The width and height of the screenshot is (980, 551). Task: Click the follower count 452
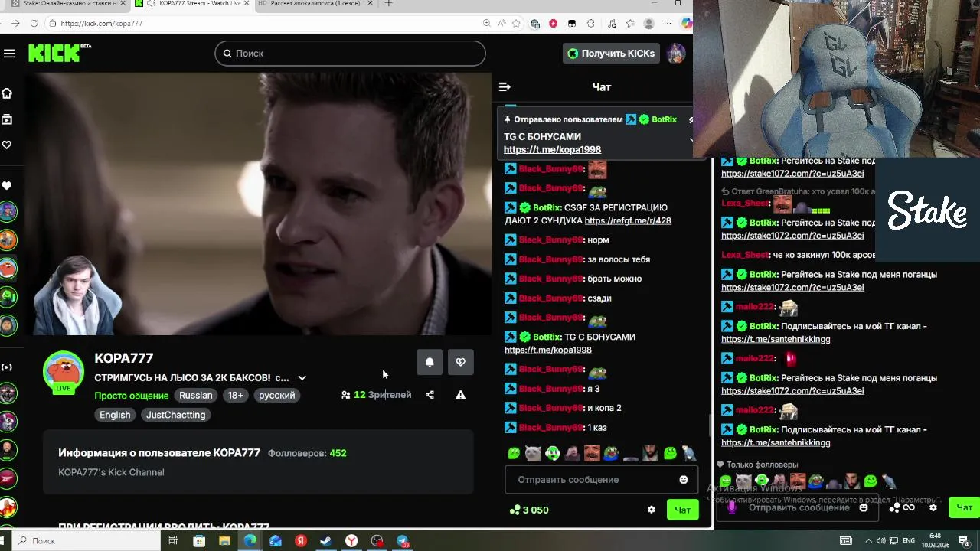[x=338, y=453]
